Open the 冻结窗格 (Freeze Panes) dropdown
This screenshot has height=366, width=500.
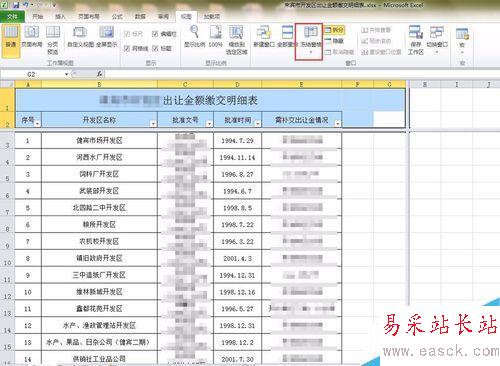pyautogui.click(x=310, y=41)
